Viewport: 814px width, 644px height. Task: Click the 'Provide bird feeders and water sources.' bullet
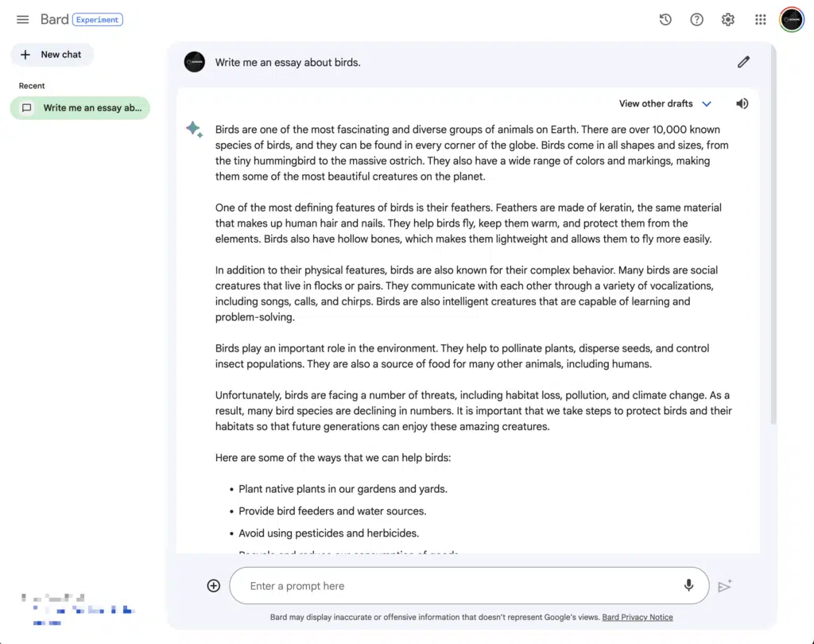332,511
